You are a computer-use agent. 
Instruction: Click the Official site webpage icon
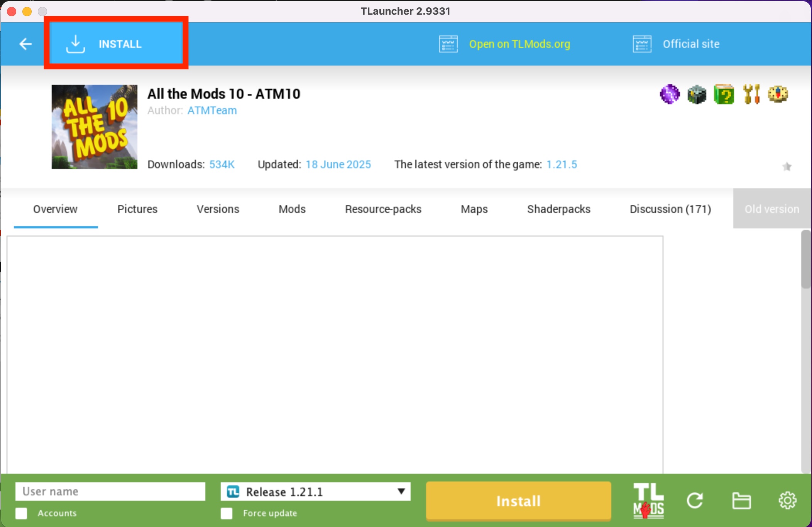642,44
